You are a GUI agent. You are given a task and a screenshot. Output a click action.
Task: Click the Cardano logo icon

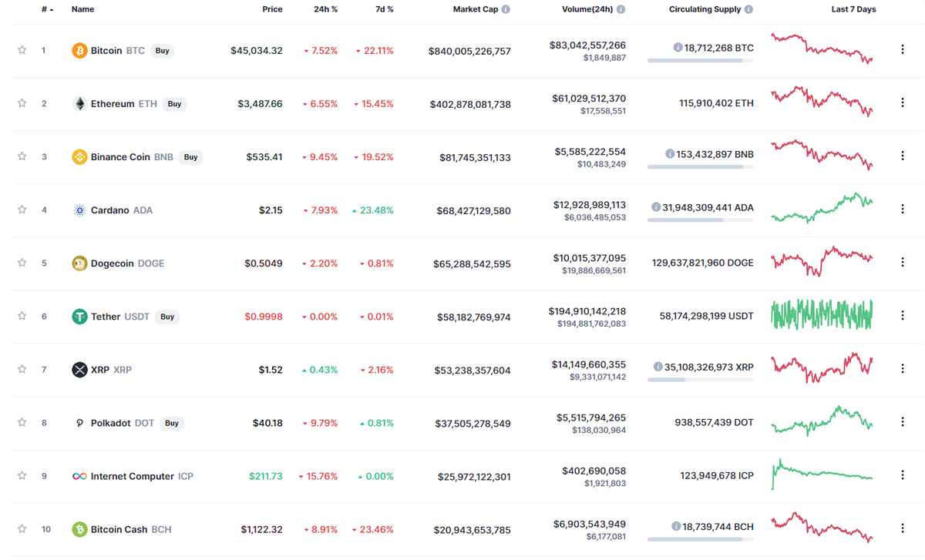pyautogui.click(x=79, y=210)
